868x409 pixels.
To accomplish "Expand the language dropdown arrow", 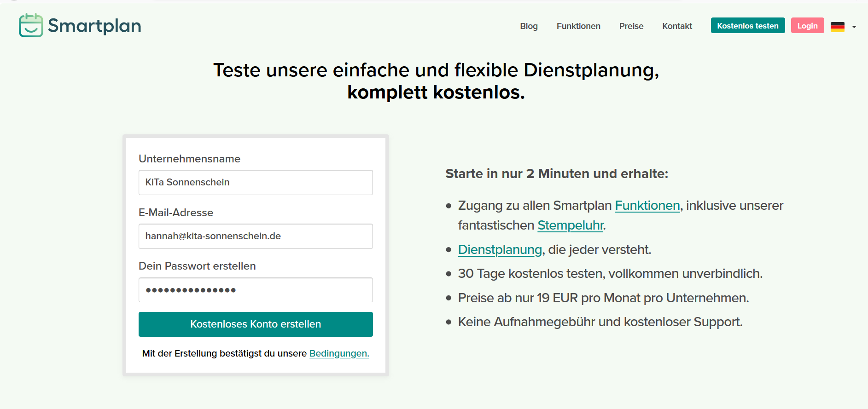I will pos(854,27).
